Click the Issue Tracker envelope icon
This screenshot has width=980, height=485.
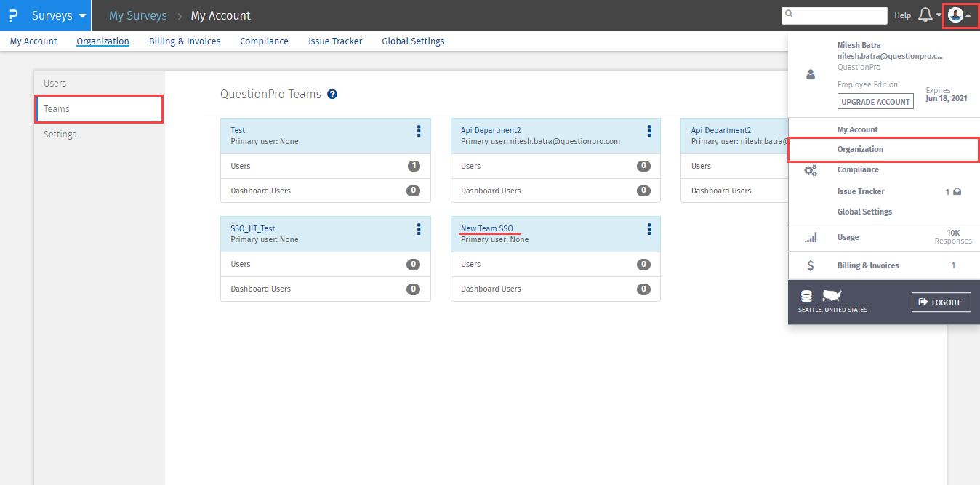point(957,192)
